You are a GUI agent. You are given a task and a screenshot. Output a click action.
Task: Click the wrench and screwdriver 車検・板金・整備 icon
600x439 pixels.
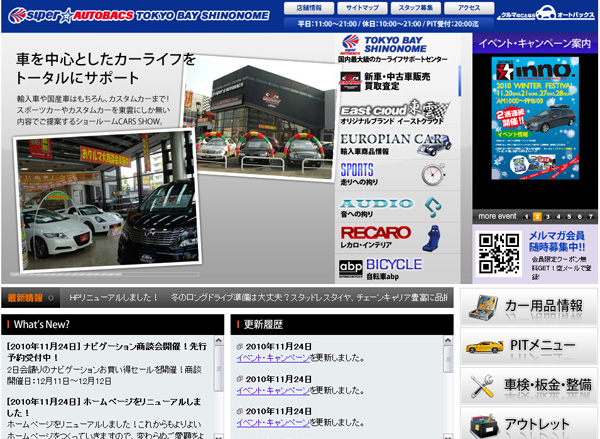click(481, 386)
